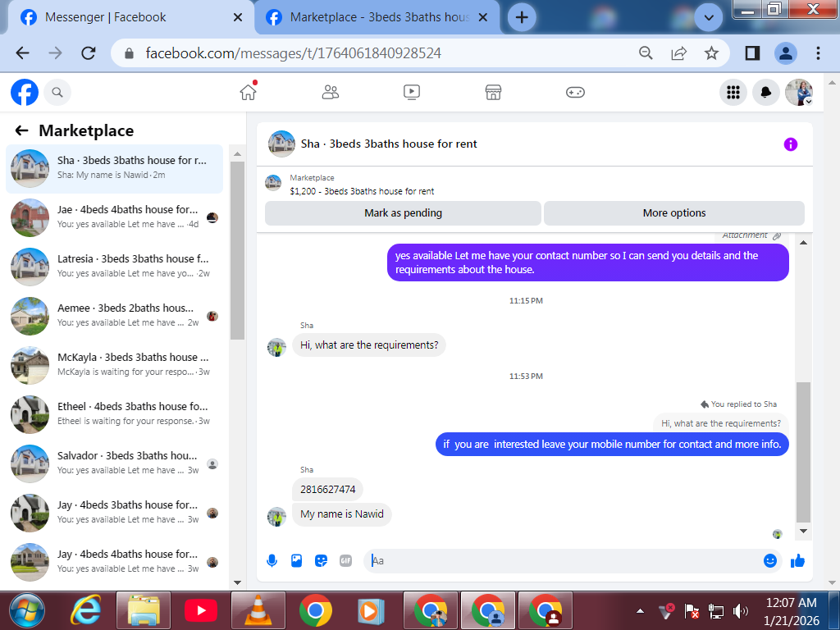
Task: Click the quoted reply preview text
Action: click(720, 423)
